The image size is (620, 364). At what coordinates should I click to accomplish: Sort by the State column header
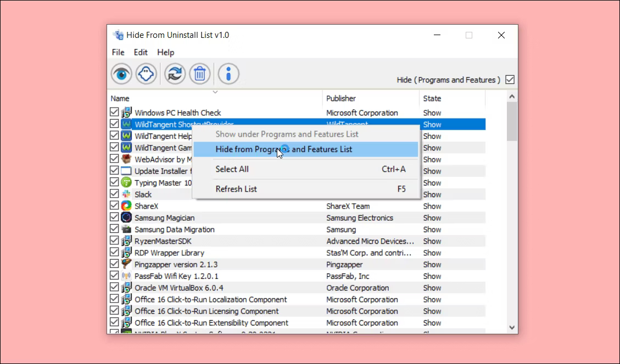tap(452, 98)
